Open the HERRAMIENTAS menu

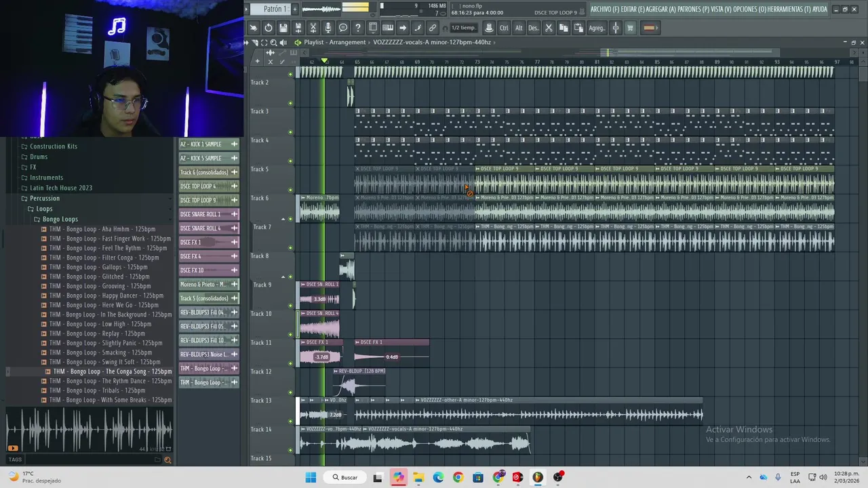pyautogui.click(x=789, y=9)
